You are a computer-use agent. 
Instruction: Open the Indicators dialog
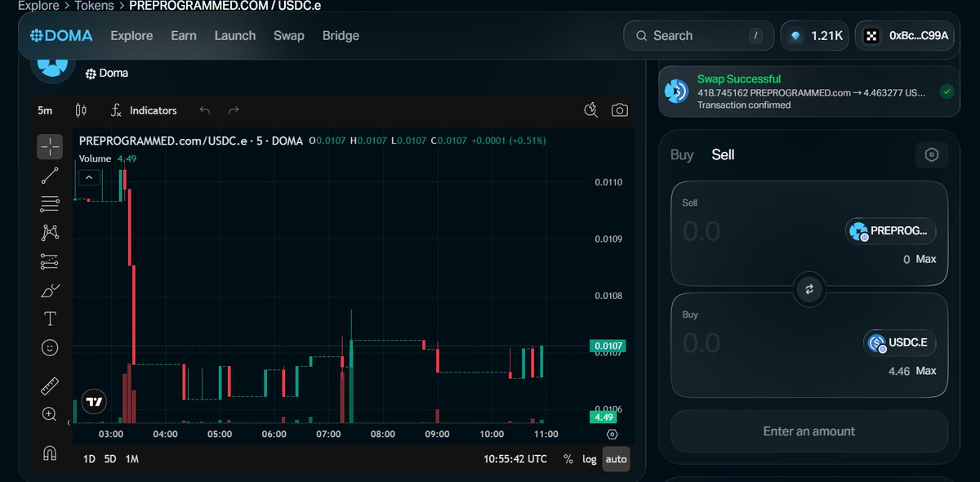(145, 110)
